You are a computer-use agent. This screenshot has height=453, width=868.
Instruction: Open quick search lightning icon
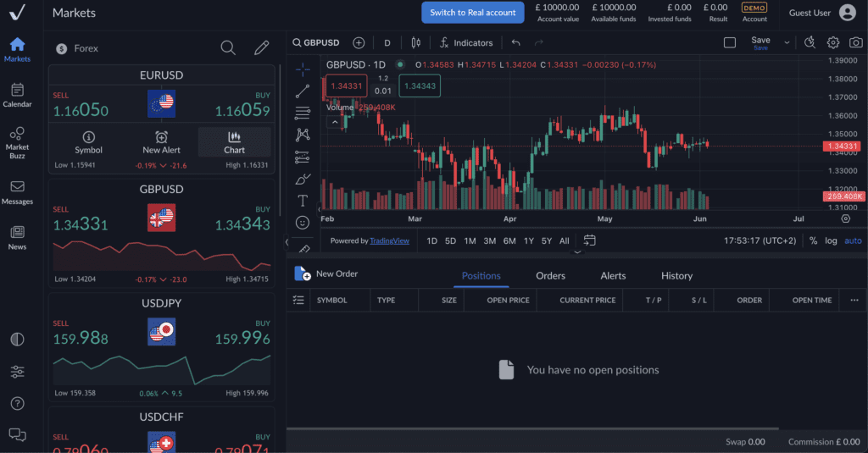[810, 42]
